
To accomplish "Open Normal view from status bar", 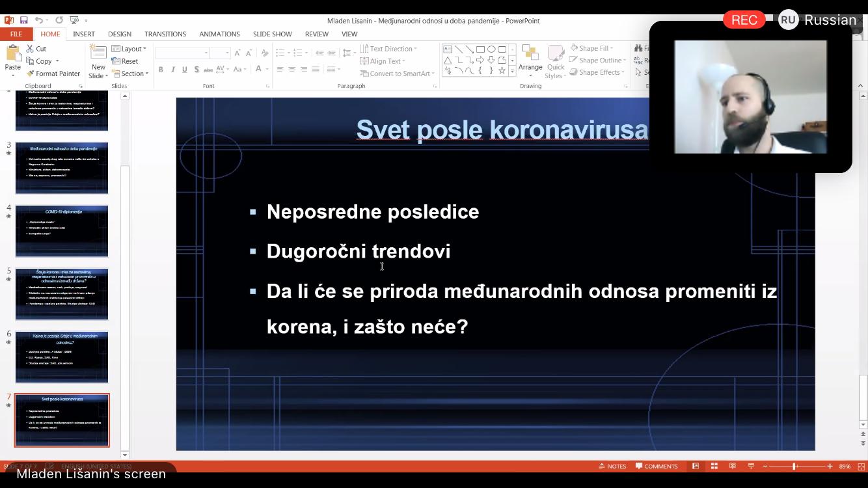I will click(696, 467).
